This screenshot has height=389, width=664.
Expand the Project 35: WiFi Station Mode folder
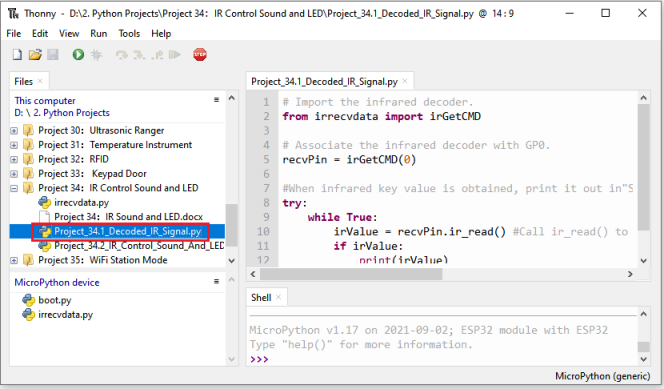pyautogui.click(x=14, y=260)
